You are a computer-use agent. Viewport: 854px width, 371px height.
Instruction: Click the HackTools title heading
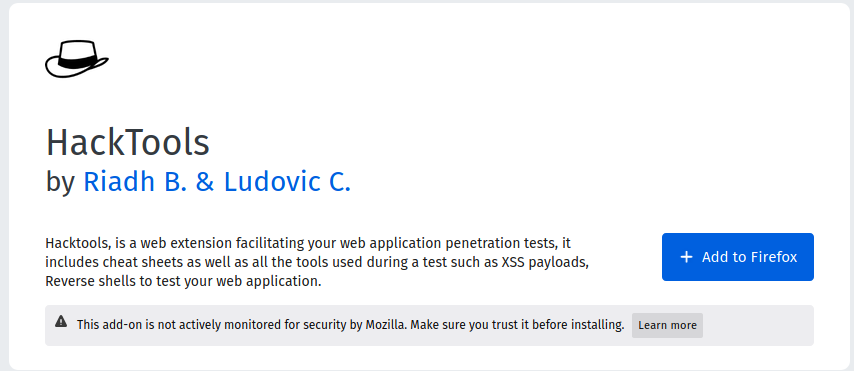(x=127, y=143)
